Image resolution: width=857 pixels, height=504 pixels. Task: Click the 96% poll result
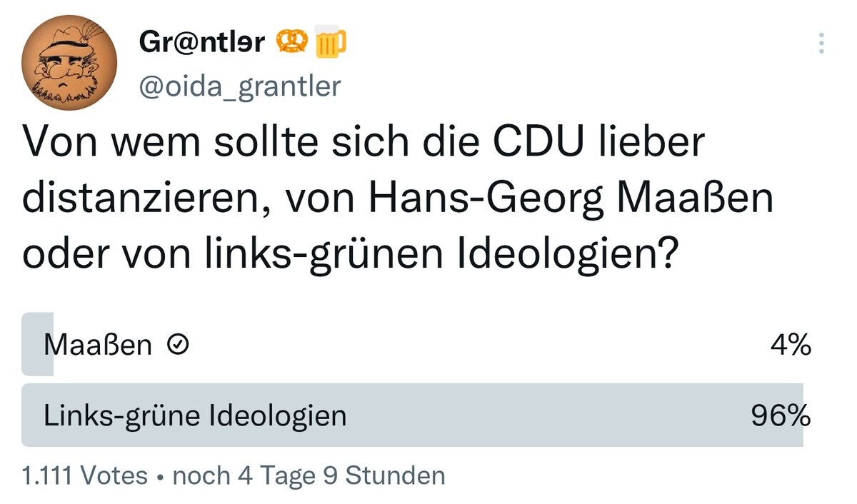click(x=781, y=415)
